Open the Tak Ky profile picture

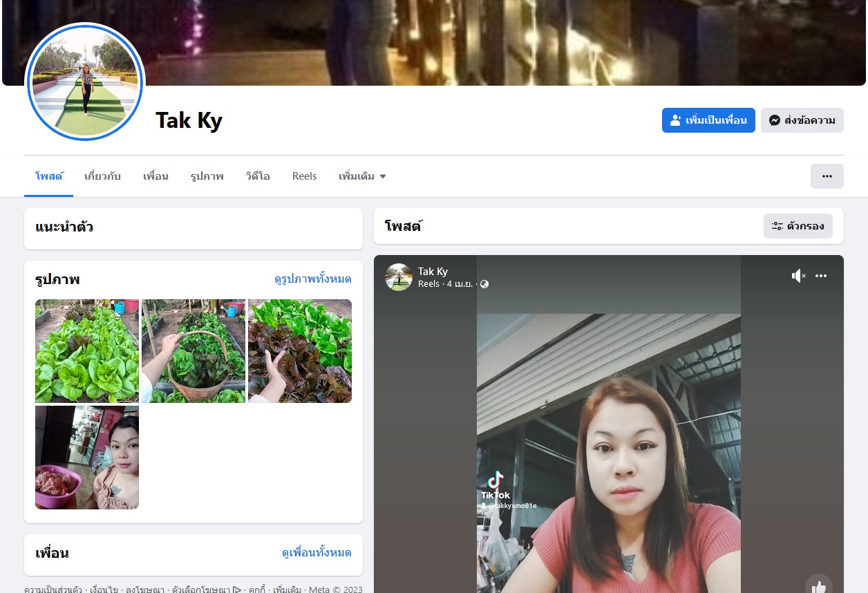pyautogui.click(x=86, y=82)
